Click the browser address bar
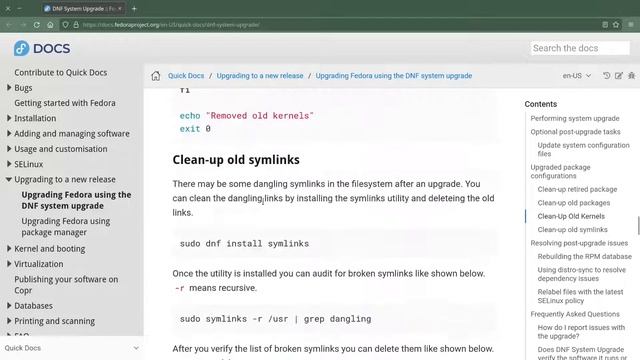640x360 pixels. [335, 25]
